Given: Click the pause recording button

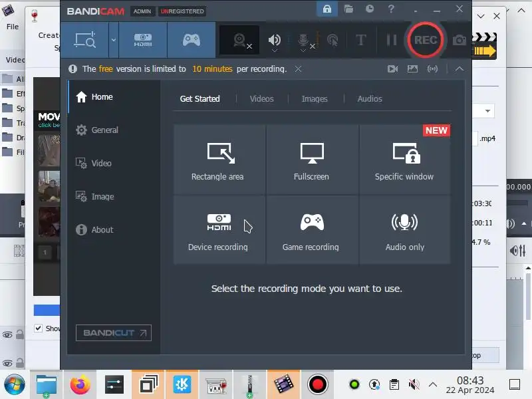Looking at the screenshot, I should [x=392, y=40].
